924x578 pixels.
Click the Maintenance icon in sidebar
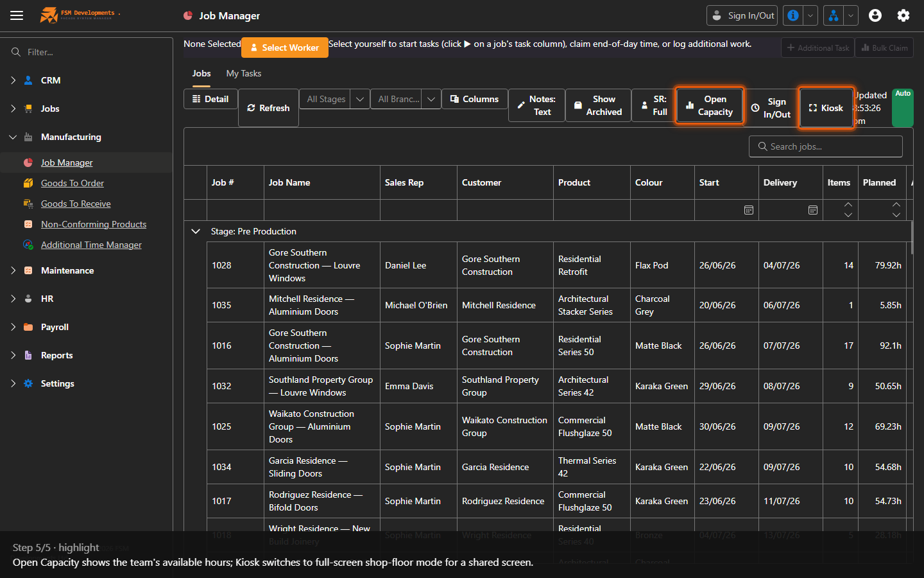(x=28, y=270)
